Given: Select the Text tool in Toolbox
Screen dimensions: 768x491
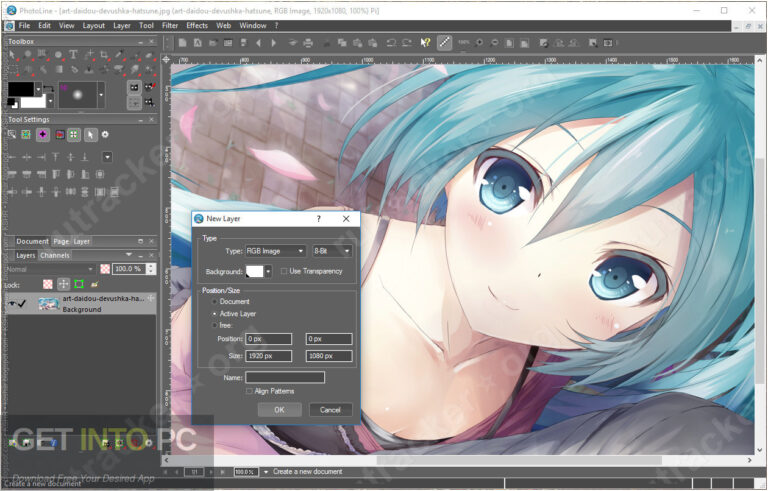Looking at the screenshot, I should click(x=73, y=54).
